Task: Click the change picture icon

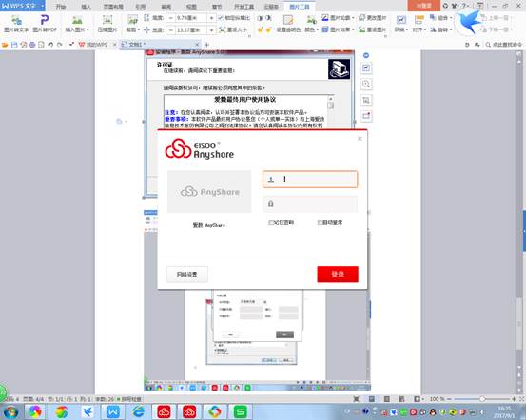Action: [x=362, y=18]
